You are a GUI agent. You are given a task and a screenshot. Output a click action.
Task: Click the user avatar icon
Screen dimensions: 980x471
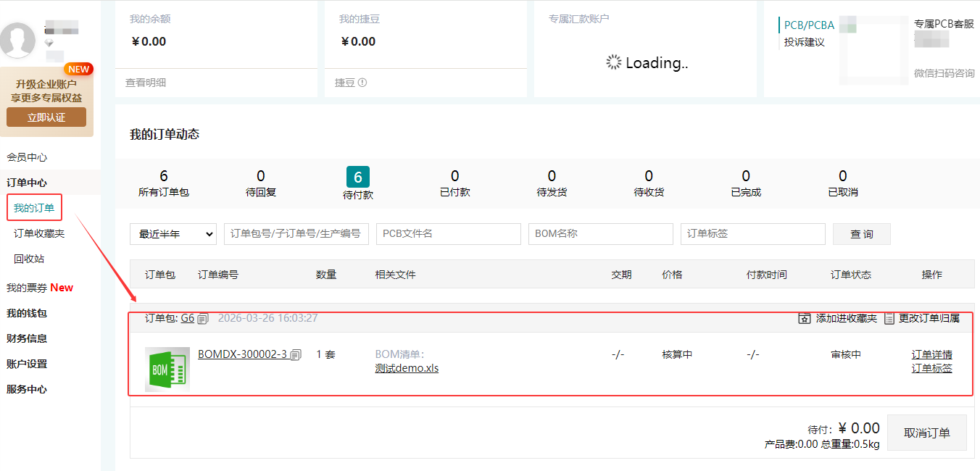(18, 40)
